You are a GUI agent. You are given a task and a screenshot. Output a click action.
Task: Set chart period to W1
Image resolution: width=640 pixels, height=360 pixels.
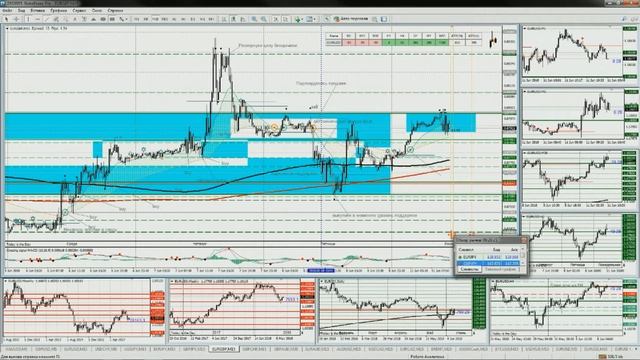[202, 19]
